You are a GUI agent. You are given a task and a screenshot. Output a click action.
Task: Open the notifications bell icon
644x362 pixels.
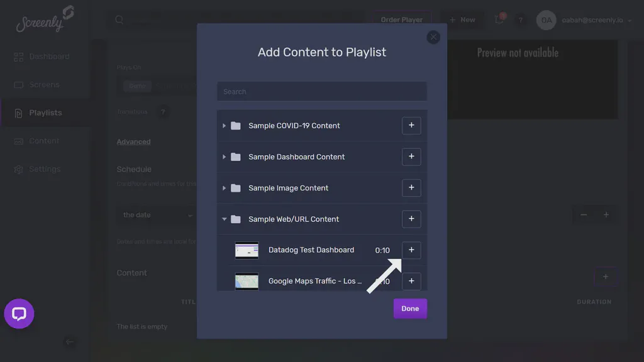click(x=499, y=19)
